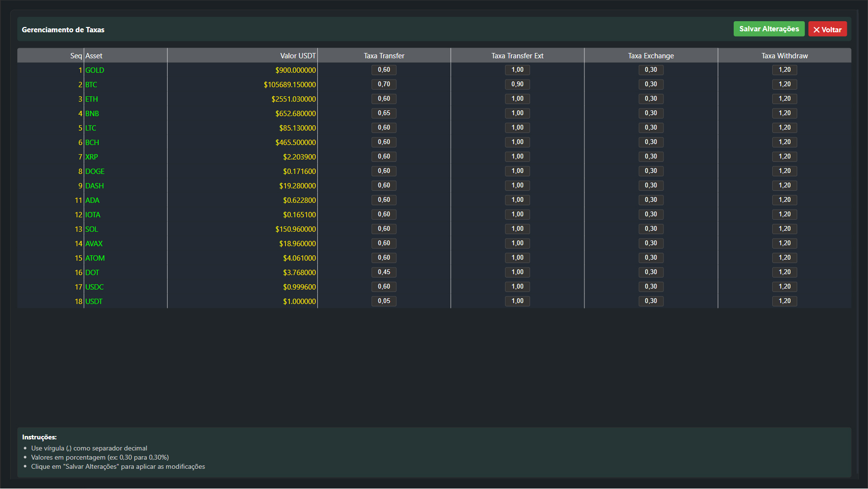This screenshot has height=489, width=868.
Task: Edit ADA Taxa Transfer field
Action: pos(384,200)
